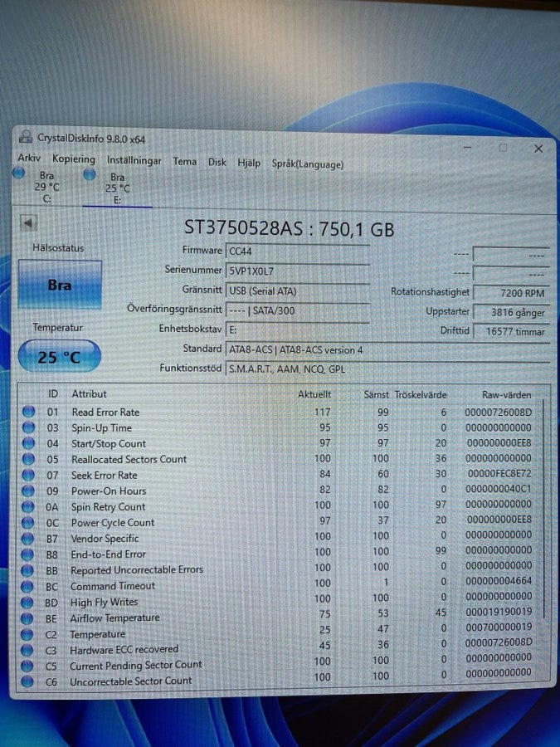Click the Attribut column header

(89, 394)
